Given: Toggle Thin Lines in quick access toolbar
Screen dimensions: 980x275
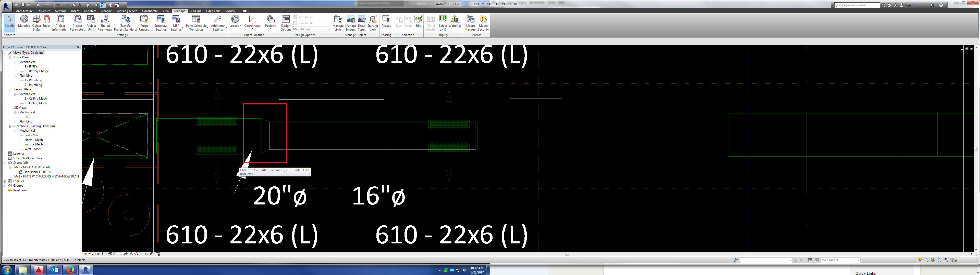Looking at the screenshot, I should tap(103, 5).
